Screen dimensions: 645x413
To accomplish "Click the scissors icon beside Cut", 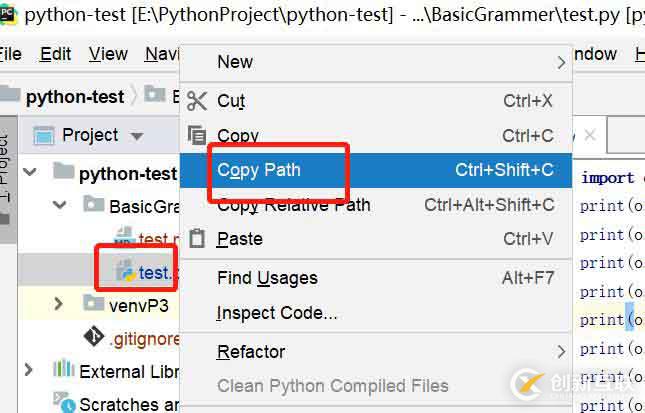I will click(x=197, y=100).
